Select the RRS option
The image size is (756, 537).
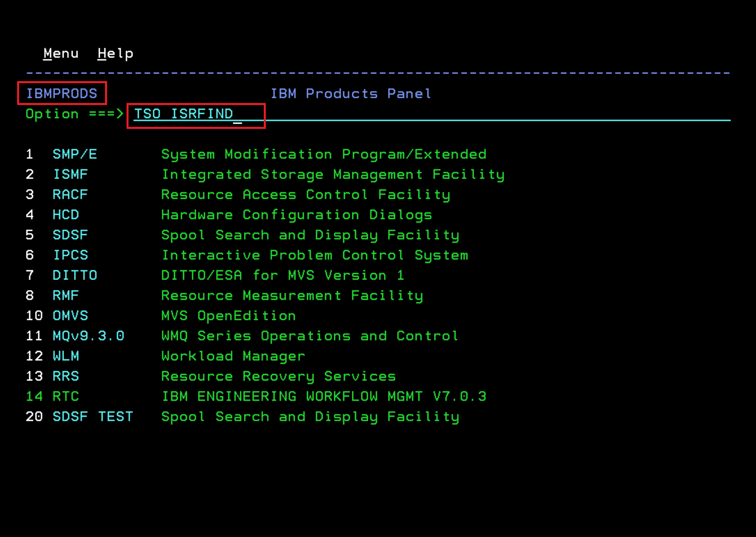click(66, 376)
